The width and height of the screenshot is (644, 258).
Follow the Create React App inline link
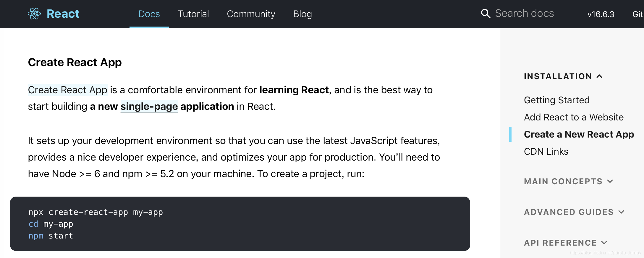pos(68,90)
